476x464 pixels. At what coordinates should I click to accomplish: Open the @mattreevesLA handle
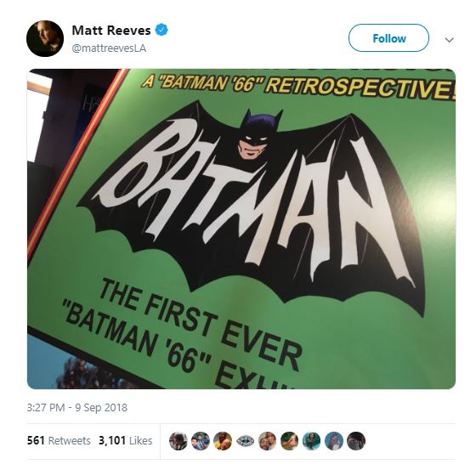[109, 48]
